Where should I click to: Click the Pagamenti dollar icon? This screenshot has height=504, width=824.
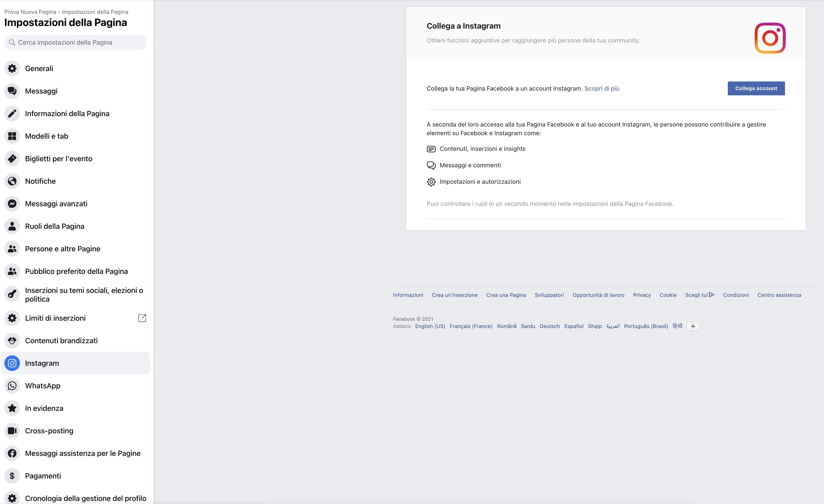(12, 476)
